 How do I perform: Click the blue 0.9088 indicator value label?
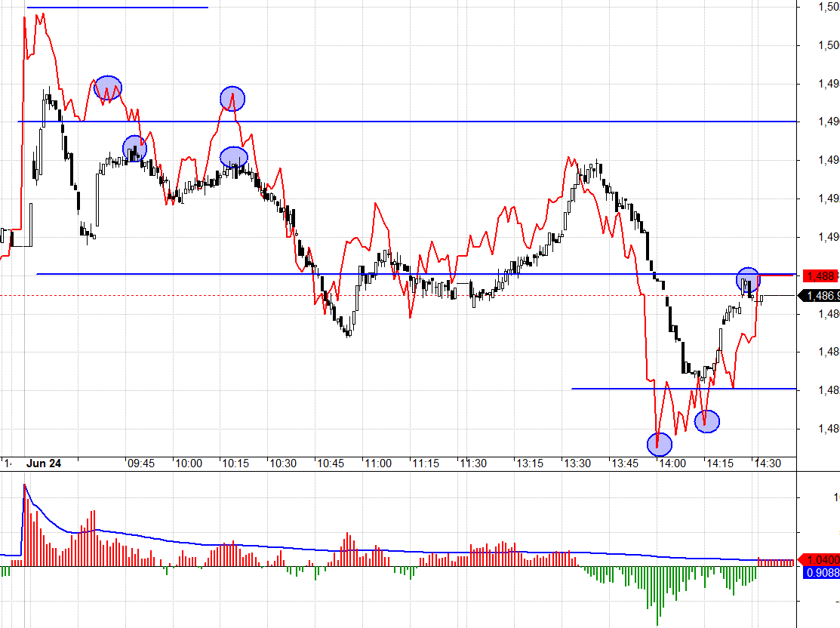tap(822, 572)
